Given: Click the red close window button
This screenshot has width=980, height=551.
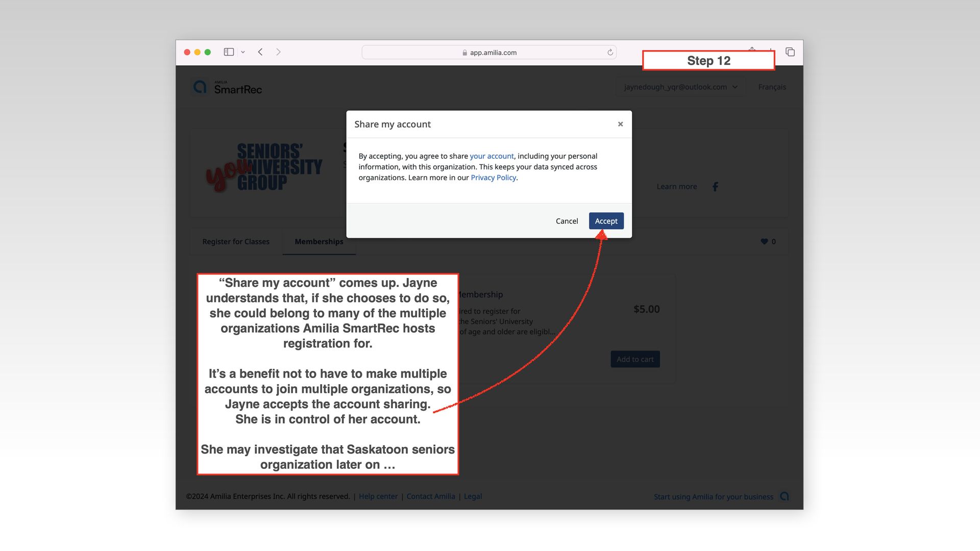Looking at the screenshot, I should pos(187,52).
